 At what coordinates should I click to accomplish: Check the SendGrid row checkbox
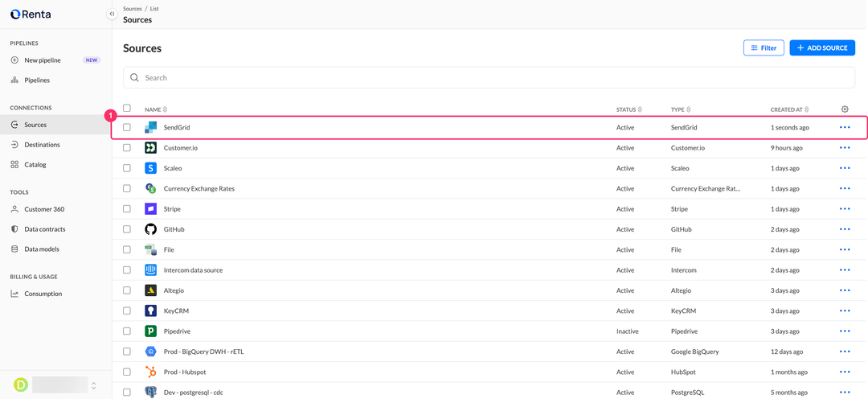pos(127,127)
